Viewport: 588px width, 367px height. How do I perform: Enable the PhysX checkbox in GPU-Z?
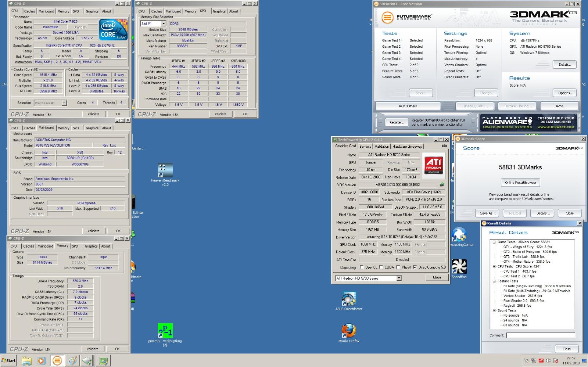(398, 267)
